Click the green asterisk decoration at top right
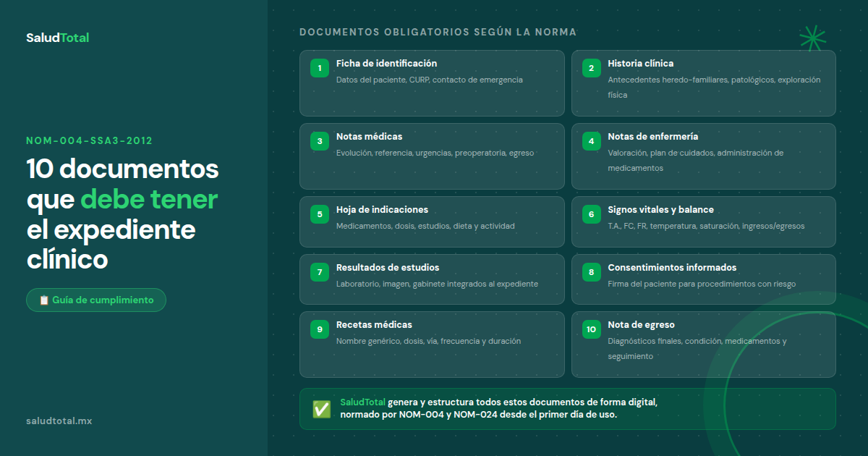The height and width of the screenshot is (456, 868). click(813, 38)
